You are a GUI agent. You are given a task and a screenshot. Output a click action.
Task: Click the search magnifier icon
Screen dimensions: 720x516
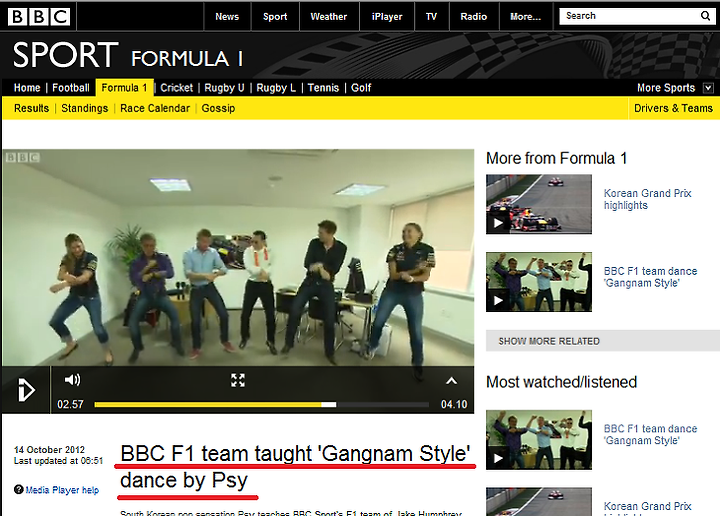705,16
